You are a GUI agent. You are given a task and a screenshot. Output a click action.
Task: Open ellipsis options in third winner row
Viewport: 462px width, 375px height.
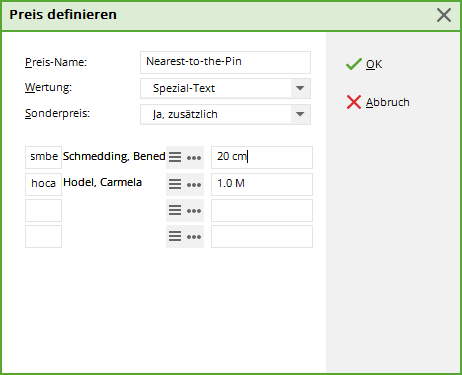pyautogui.click(x=194, y=211)
